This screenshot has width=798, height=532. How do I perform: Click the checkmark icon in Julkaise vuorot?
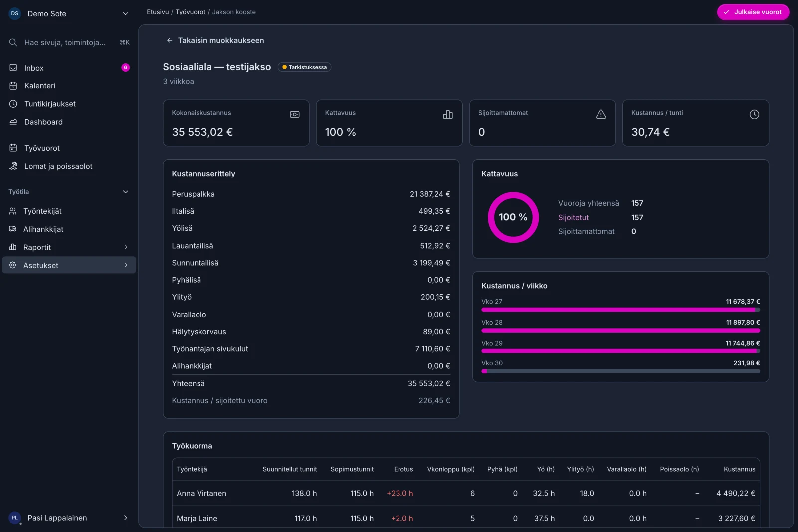click(726, 12)
